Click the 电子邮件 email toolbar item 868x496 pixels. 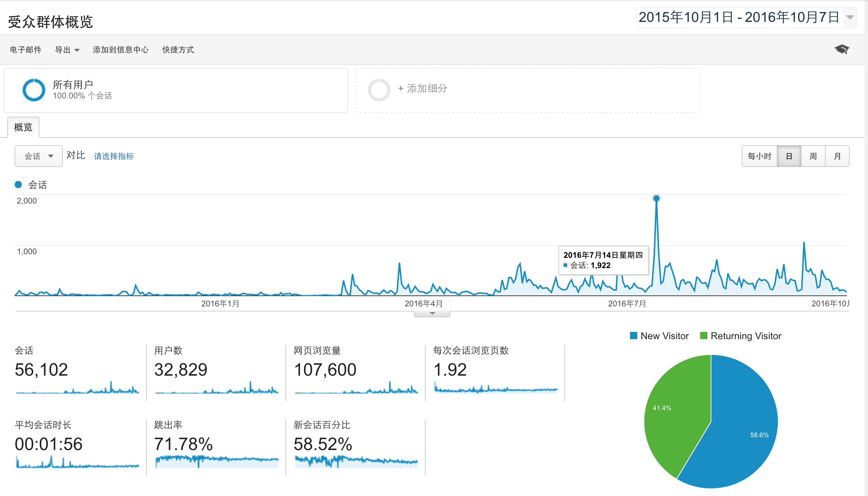pyautogui.click(x=25, y=50)
